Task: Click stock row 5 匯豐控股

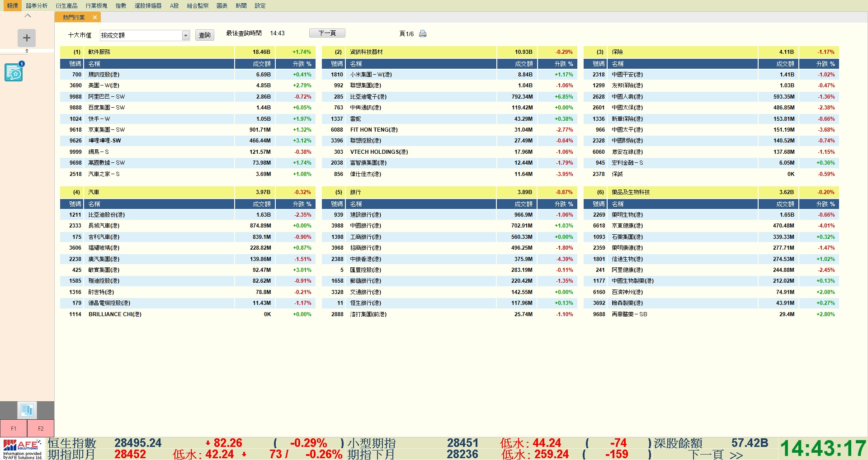Action: point(449,270)
